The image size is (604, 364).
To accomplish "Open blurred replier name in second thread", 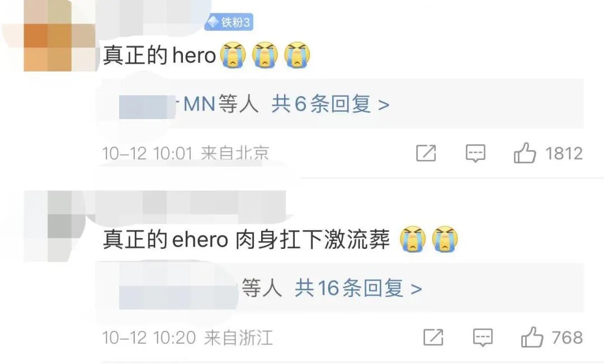I will [178, 293].
